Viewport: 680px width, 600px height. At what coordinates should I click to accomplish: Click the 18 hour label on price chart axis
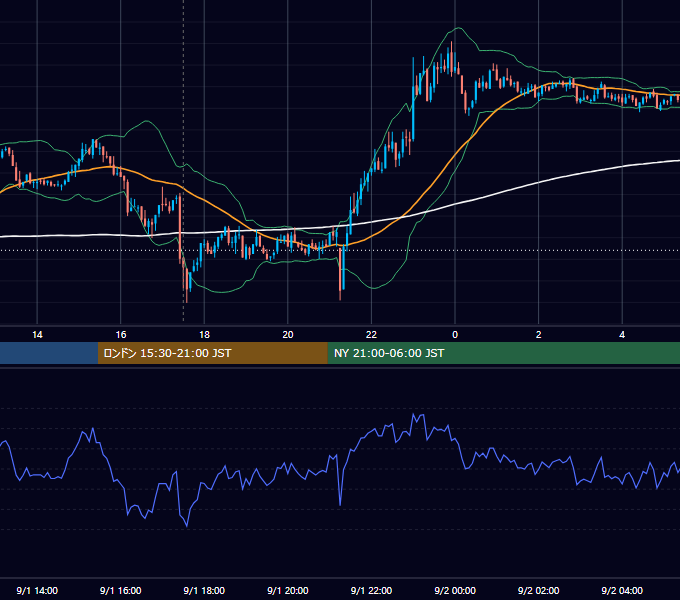click(x=204, y=335)
